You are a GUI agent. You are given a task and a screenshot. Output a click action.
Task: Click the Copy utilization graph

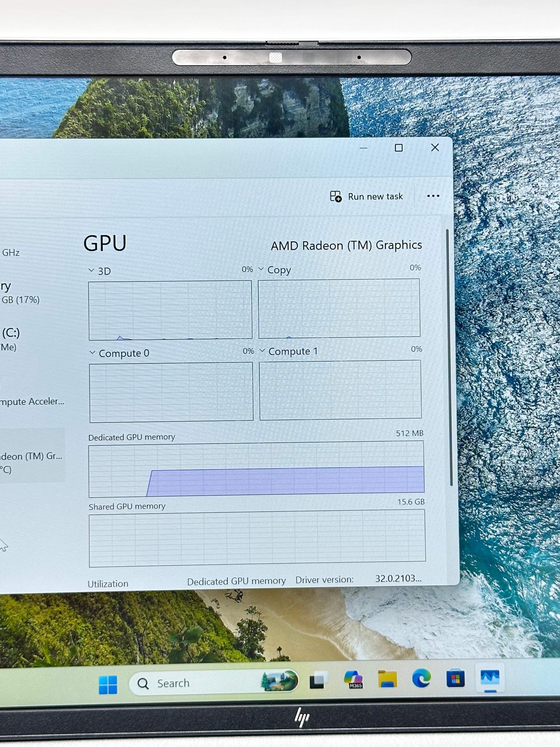coord(339,308)
